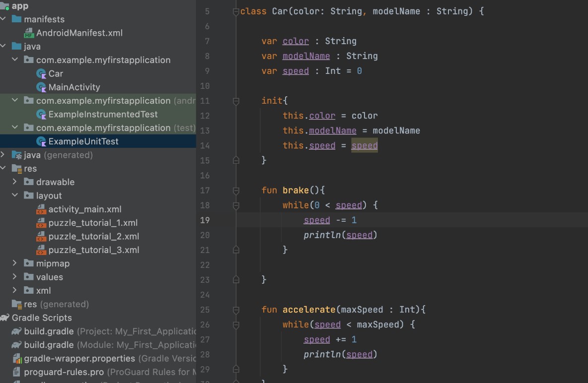
Task: Click XML file icon of activity_main.xml
Action: point(41,209)
